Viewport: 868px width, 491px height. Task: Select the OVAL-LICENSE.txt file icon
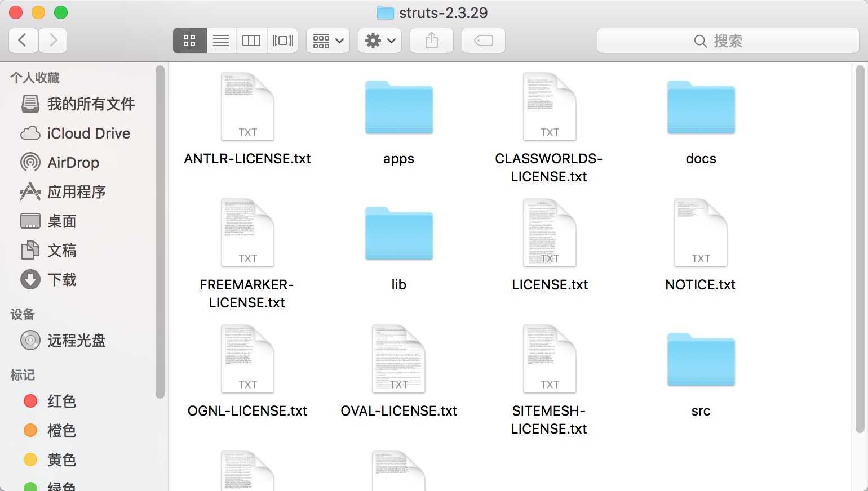tap(399, 359)
